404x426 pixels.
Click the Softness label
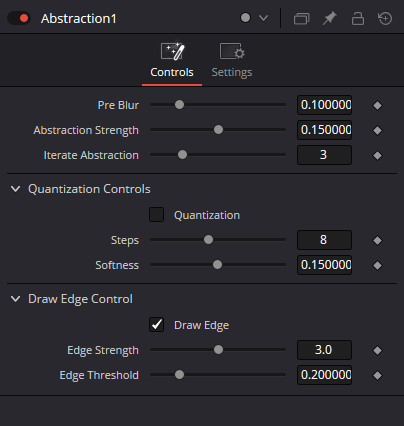point(117,265)
